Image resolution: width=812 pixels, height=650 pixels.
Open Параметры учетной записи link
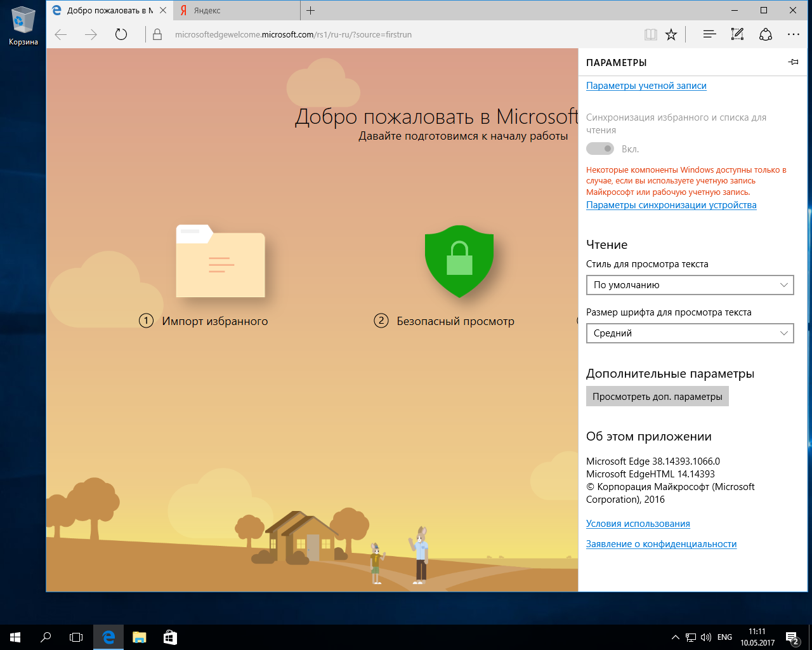[646, 86]
